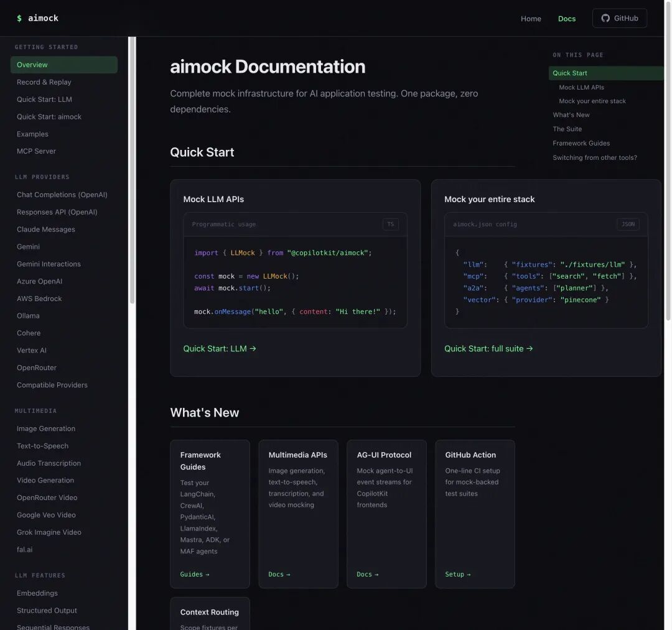This screenshot has width=672, height=630.
Task: Open Gemini Interactions page
Action: coord(64,264)
